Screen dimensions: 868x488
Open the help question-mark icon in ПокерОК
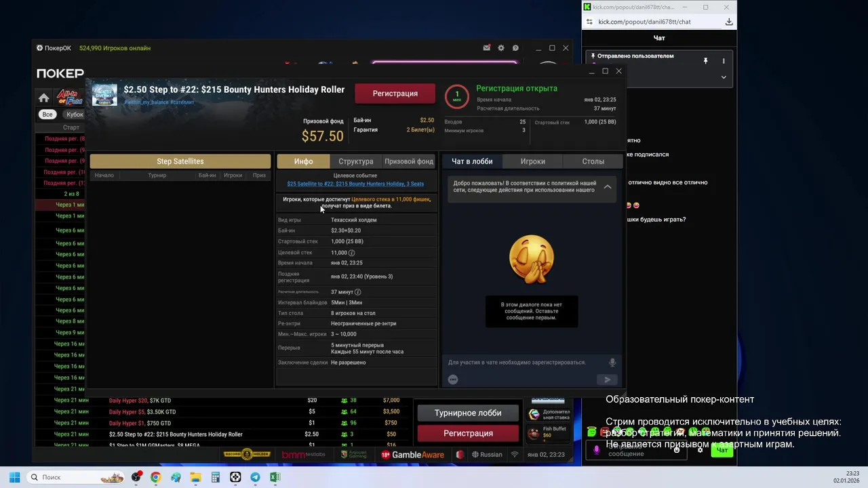[515, 48]
